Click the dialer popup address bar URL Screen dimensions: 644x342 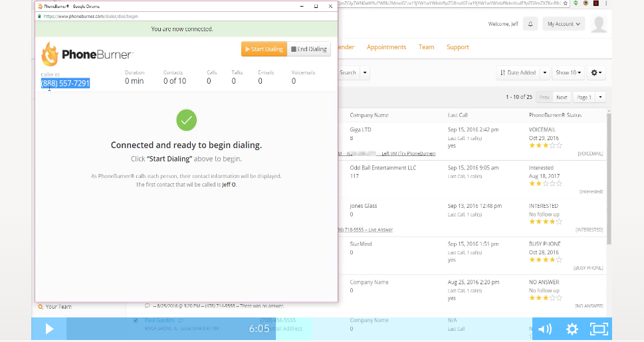(91, 17)
